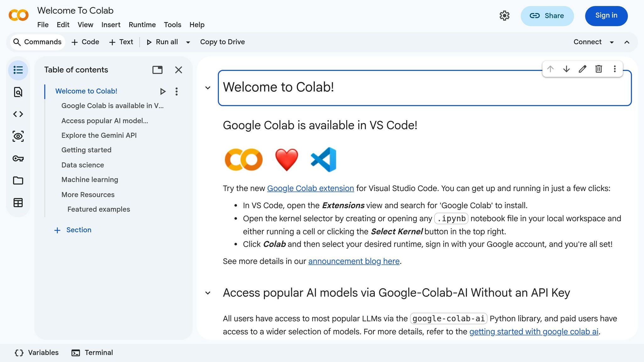Click the Welcome to Colab! heading cell
Screen dimensions: 644x362
pyautogui.click(x=425, y=88)
